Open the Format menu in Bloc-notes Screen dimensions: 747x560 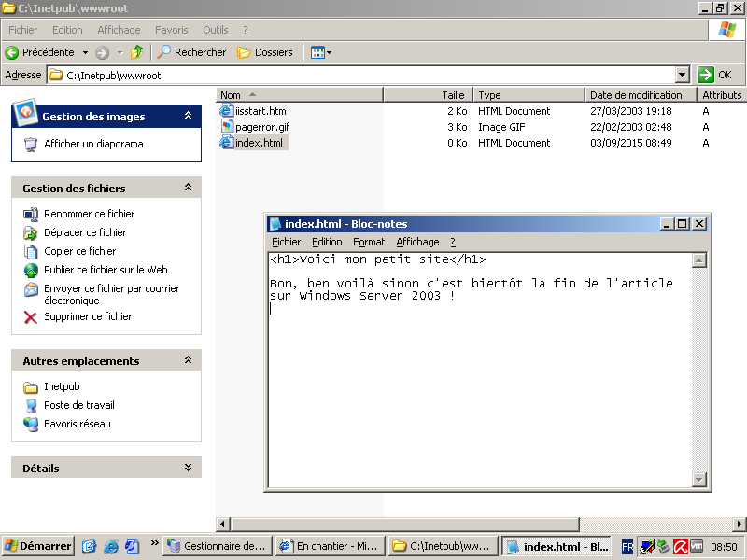tap(369, 242)
